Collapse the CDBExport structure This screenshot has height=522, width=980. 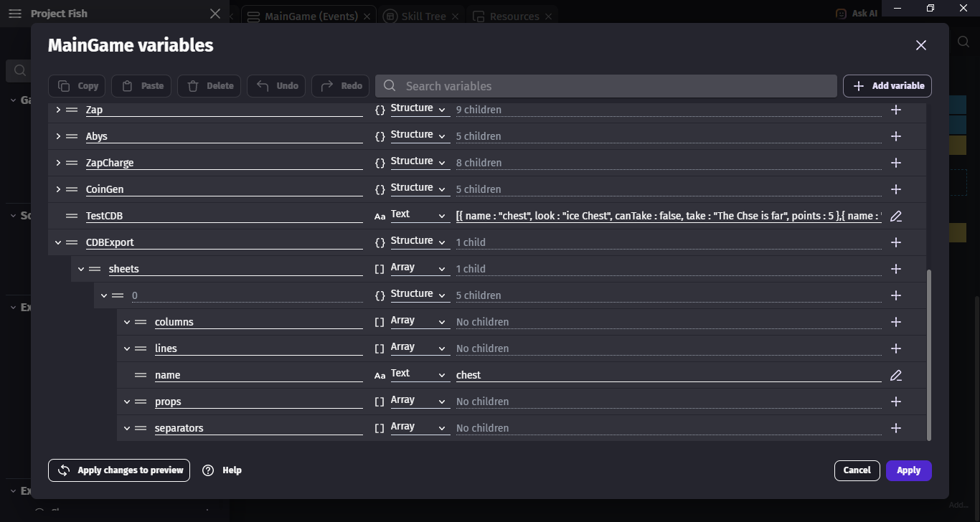[x=58, y=243]
